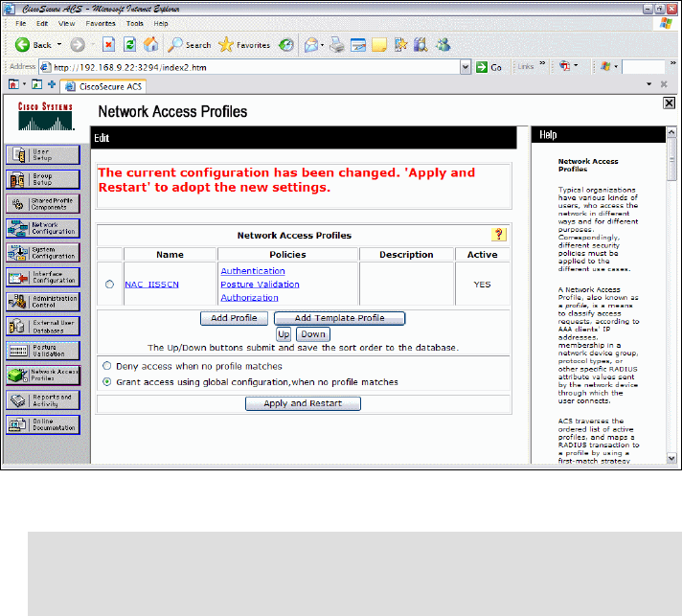The image size is (682, 616).
Task: Click the Mail icon in toolbar
Action: tap(310, 45)
